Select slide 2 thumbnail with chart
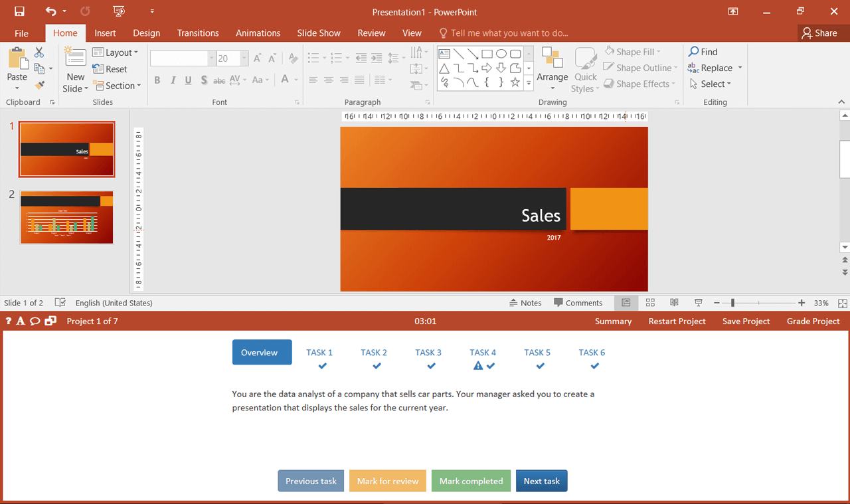The height and width of the screenshot is (504, 850). pos(66,217)
